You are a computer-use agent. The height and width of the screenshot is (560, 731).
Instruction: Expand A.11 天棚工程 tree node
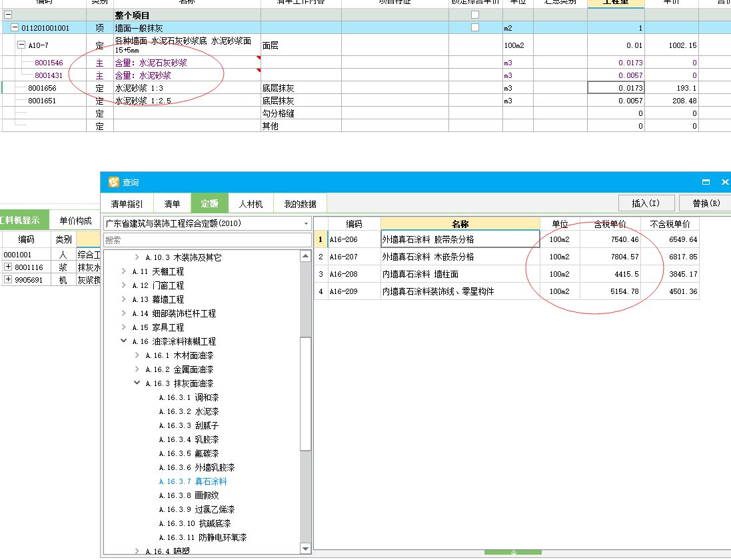coord(123,271)
